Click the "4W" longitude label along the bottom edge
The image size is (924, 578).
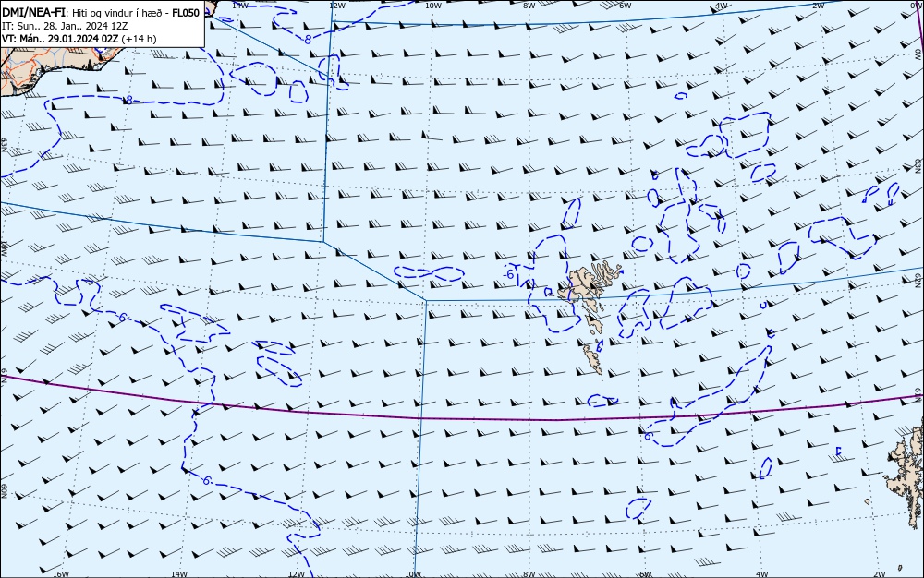pos(761,574)
